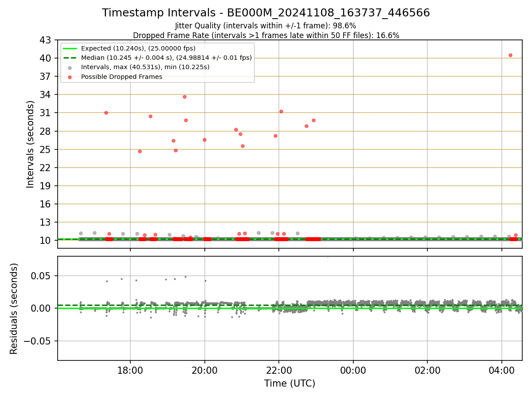This screenshot has height=399, width=532.
Task: Click the '43' y-axis tick label
Action: point(47,40)
